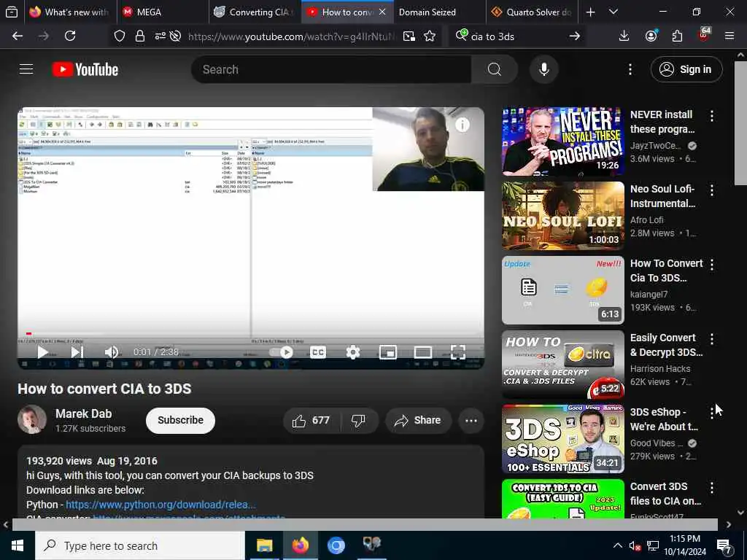Open NEVER install these programs thumbnail
The width and height of the screenshot is (747, 560).
pos(562,141)
